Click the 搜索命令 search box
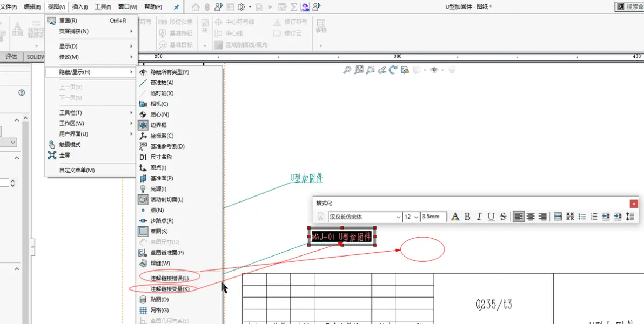 [629, 6]
